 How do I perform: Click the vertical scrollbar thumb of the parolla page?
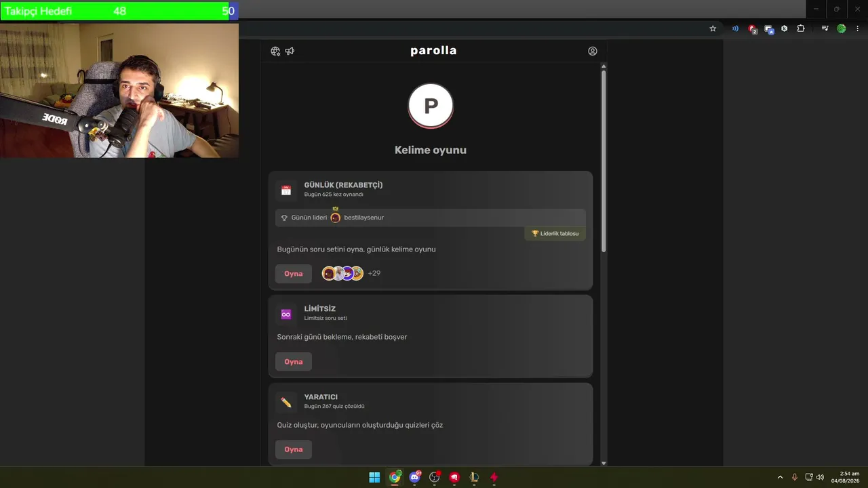(x=604, y=161)
